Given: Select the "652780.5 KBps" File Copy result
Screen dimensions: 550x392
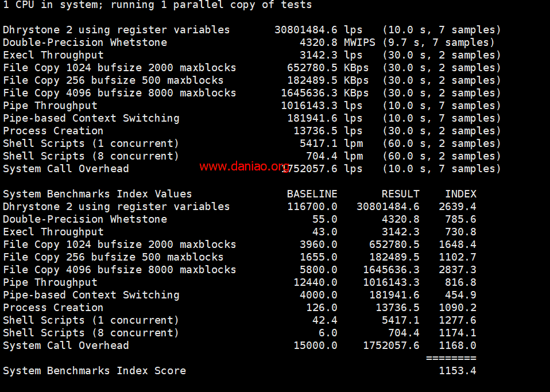Looking at the screenshot, I should (328, 68).
